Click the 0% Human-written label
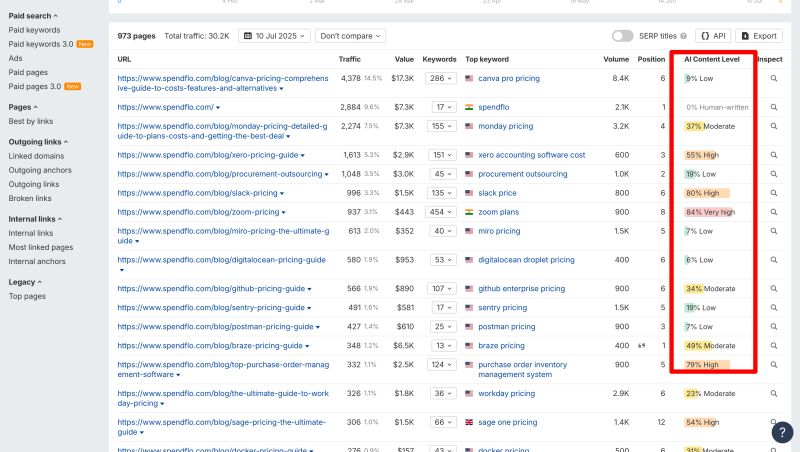Screen dimensions: 800x452 (717, 108)
